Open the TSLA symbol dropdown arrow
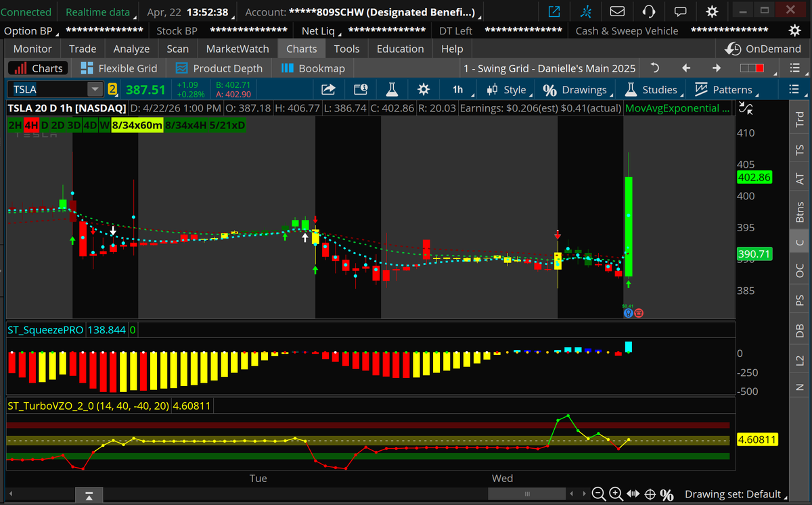 [94, 89]
